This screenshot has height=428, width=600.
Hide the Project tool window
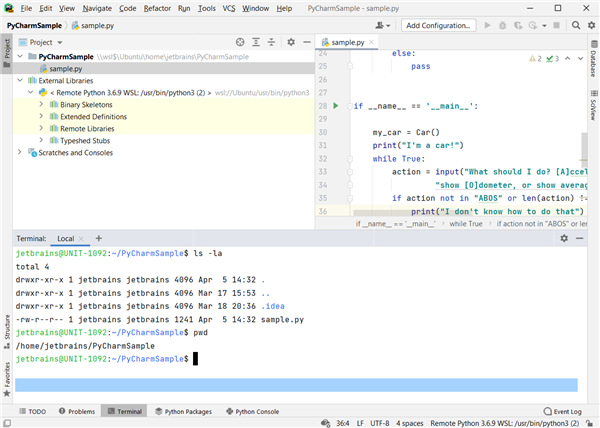tap(307, 42)
